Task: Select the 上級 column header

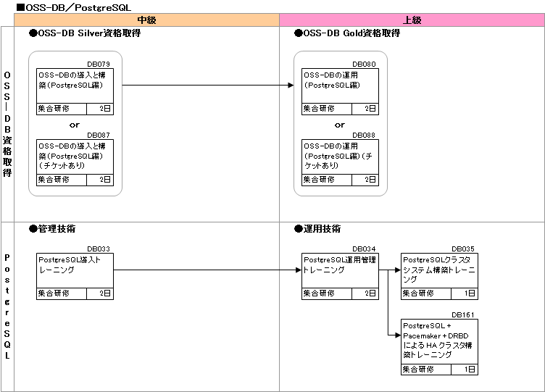Action: (x=412, y=20)
